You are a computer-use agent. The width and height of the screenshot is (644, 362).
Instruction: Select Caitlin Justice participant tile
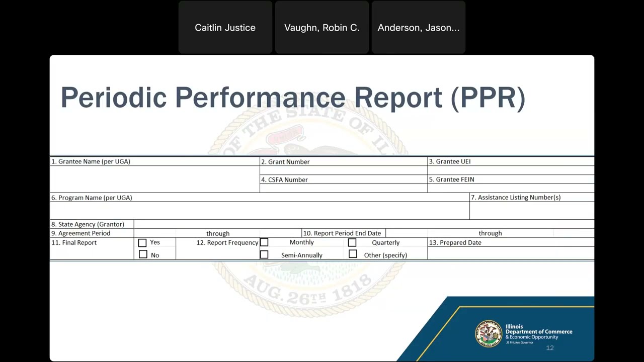pos(225,28)
